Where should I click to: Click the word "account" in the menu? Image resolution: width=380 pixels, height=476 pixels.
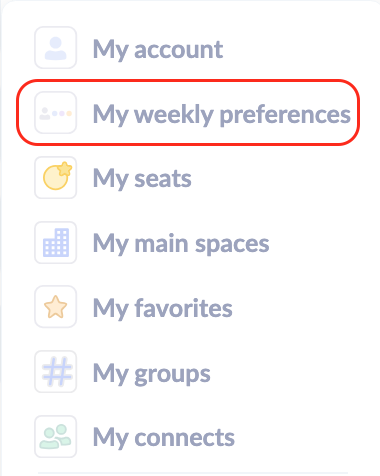click(179, 50)
